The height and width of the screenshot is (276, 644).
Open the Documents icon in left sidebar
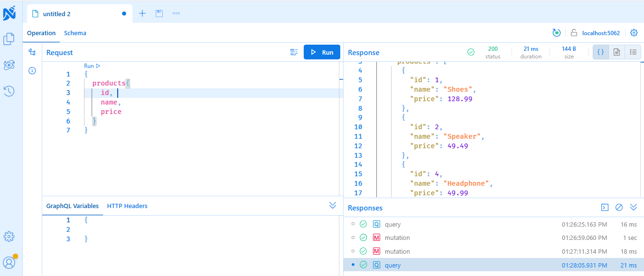click(9, 39)
